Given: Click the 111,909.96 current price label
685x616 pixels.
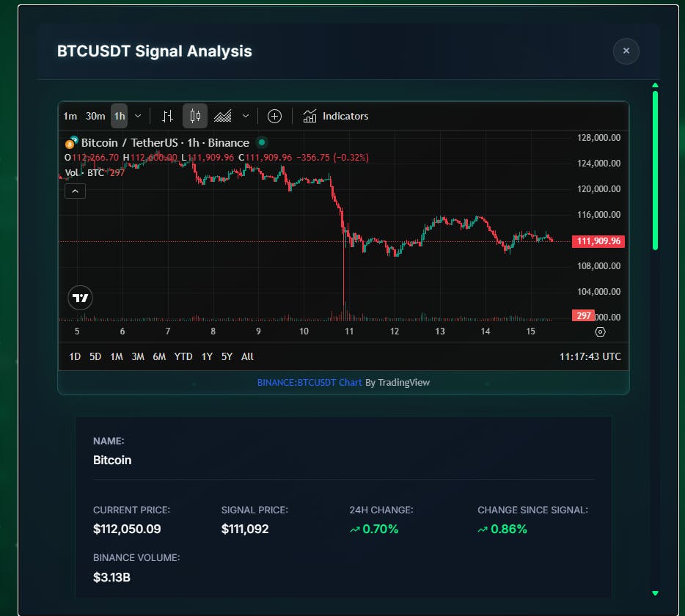Looking at the screenshot, I should click(598, 241).
